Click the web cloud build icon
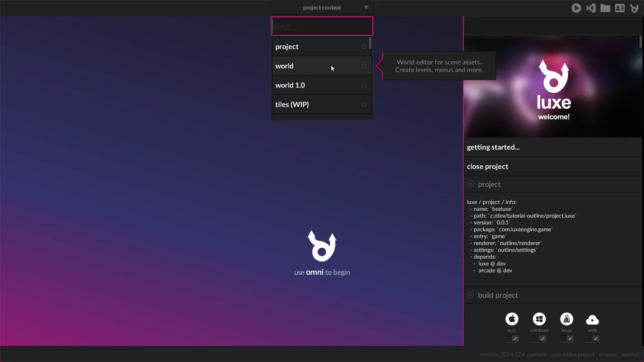This screenshot has height=362, width=644. coord(592,320)
